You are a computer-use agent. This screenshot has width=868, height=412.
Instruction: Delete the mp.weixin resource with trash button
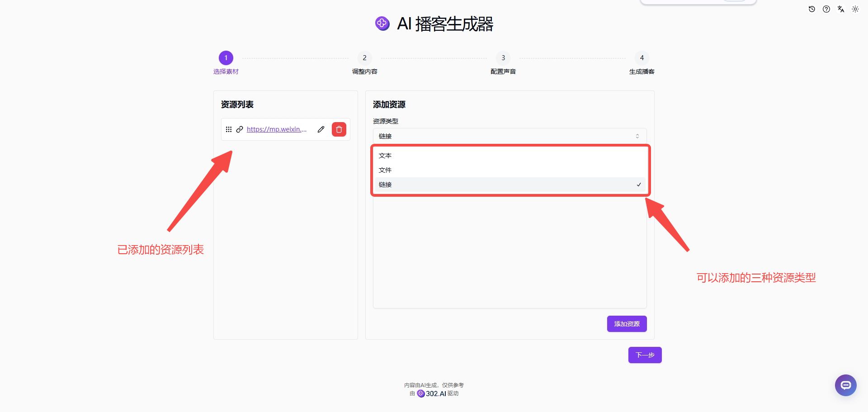(x=339, y=129)
